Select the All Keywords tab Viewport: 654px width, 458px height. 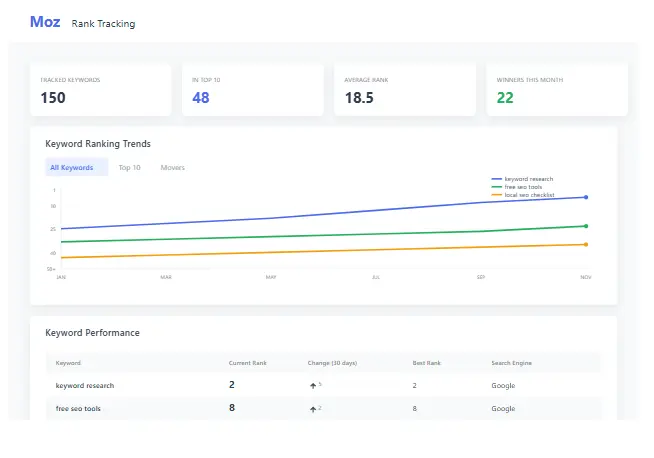(x=76, y=167)
